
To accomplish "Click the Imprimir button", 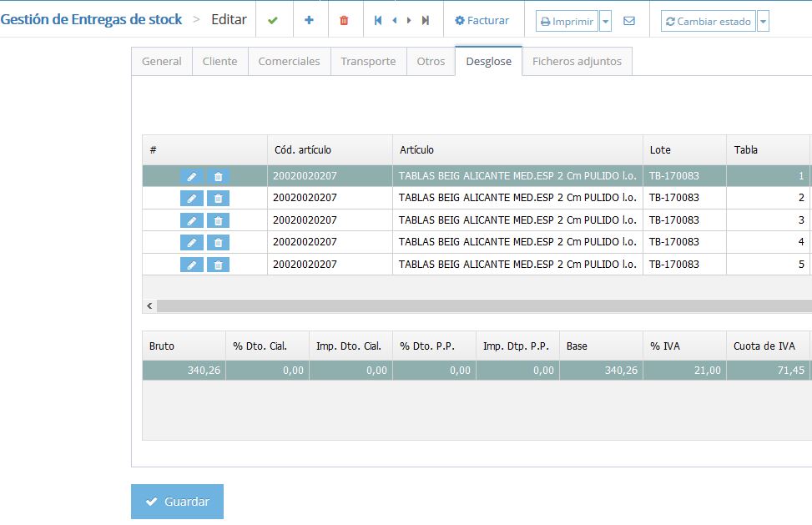I will pyautogui.click(x=567, y=21).
